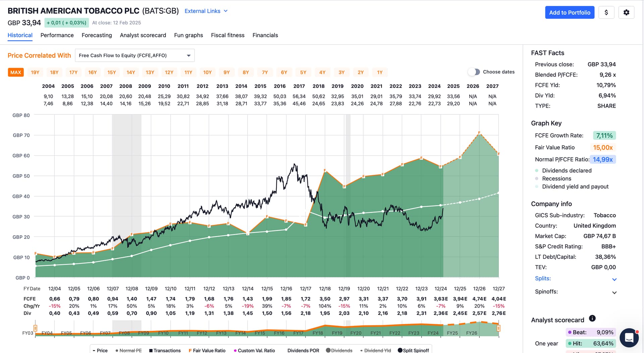Click the External Links chevron arrow
Viewport: 644px width, 353px height.
pyautogui.click(x=226, y=11)
